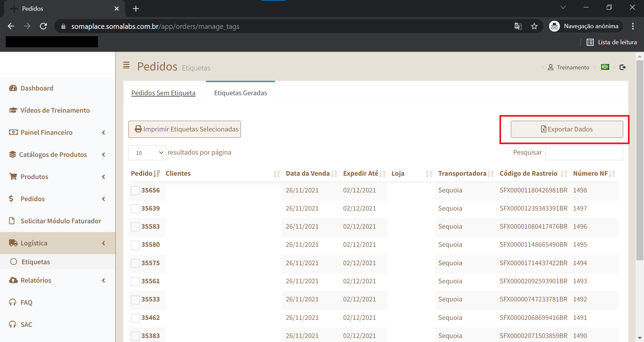
Task: Reload the page with refresh icon
Action: pyautogui.click(x=43, y=26)
